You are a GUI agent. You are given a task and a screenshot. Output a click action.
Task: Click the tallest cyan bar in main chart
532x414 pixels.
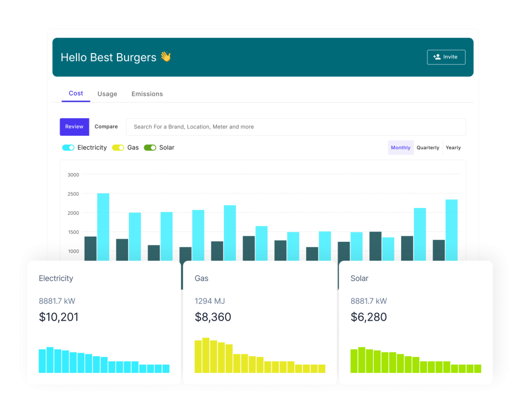tap(103, 226)
